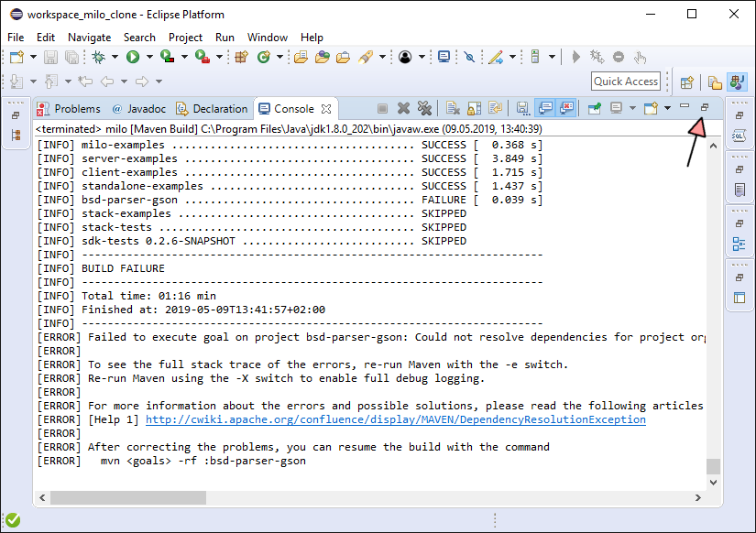Click the Console vertical scrollbar thumb
Viewport: 756px width, 533px height.
[x=713, y=466]
